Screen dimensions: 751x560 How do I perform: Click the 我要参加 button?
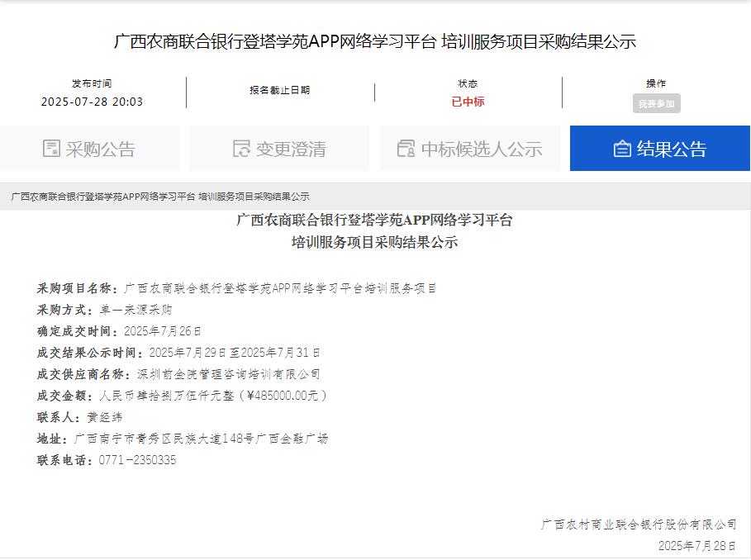point(656,104)
